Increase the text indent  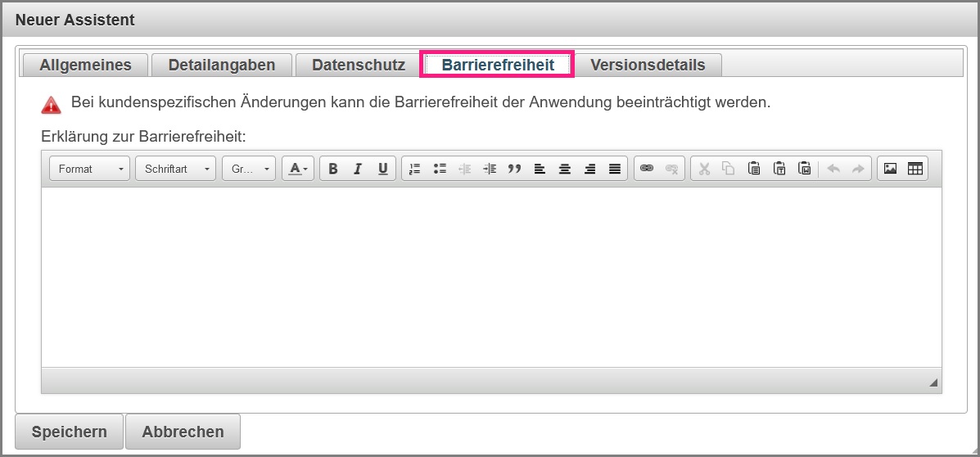490,169
